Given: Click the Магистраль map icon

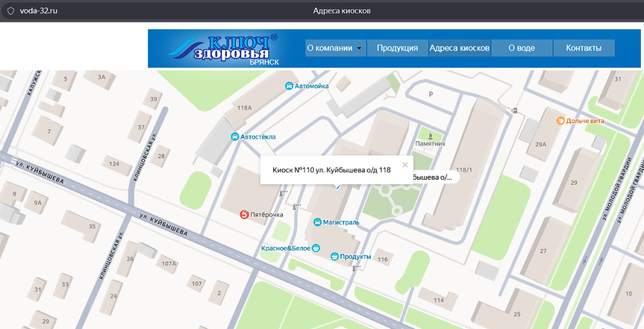Looking at the screenshot, I should [x=317, y=222].
